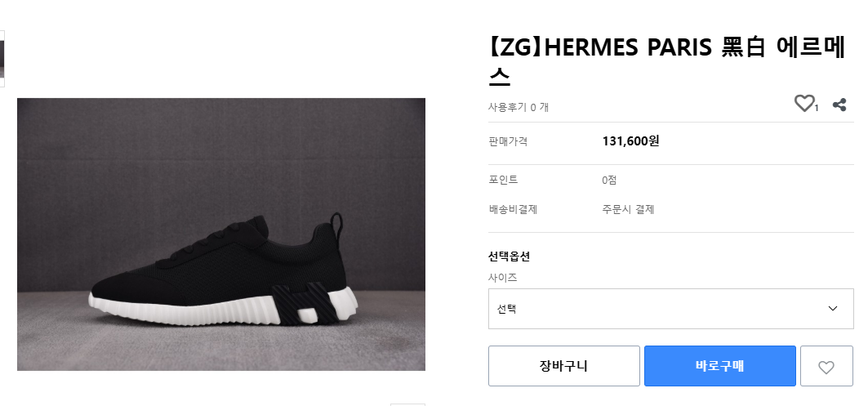Click the 선택옵션 heading
868x406 pixels.
tap(509, 257)
